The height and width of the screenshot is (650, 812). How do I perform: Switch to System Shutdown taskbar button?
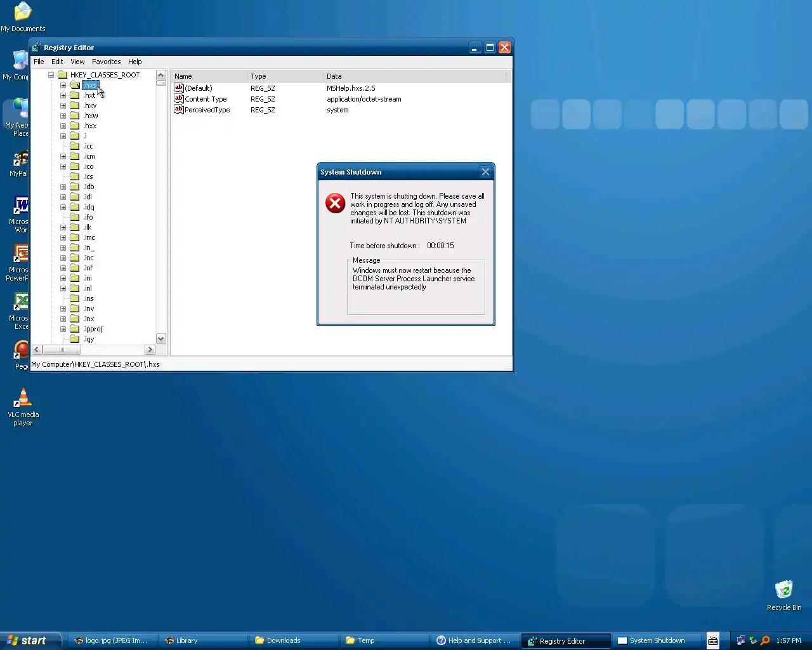coord(657,640)
